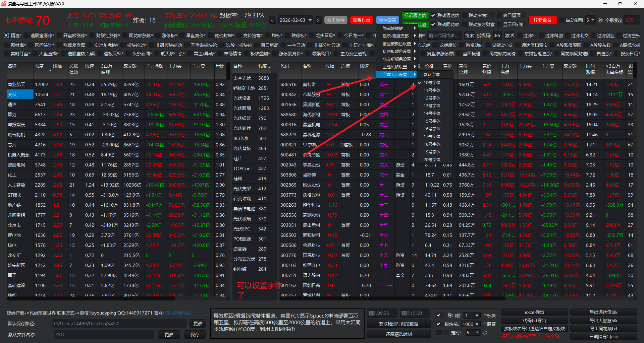644x343 pixels.
Task: Expand the 定时 seconds dropdown
Action: (x=477, y=333)
